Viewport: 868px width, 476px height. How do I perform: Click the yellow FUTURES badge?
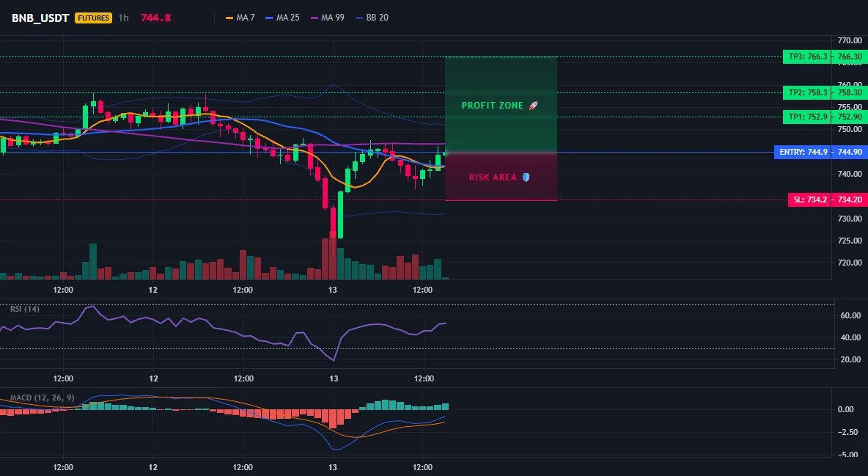pos(93,18)
